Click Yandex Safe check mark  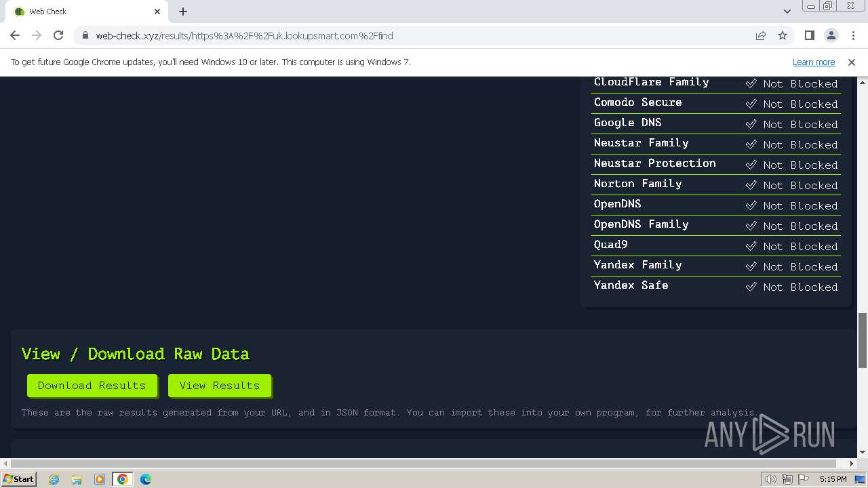(x=751, y=287)
